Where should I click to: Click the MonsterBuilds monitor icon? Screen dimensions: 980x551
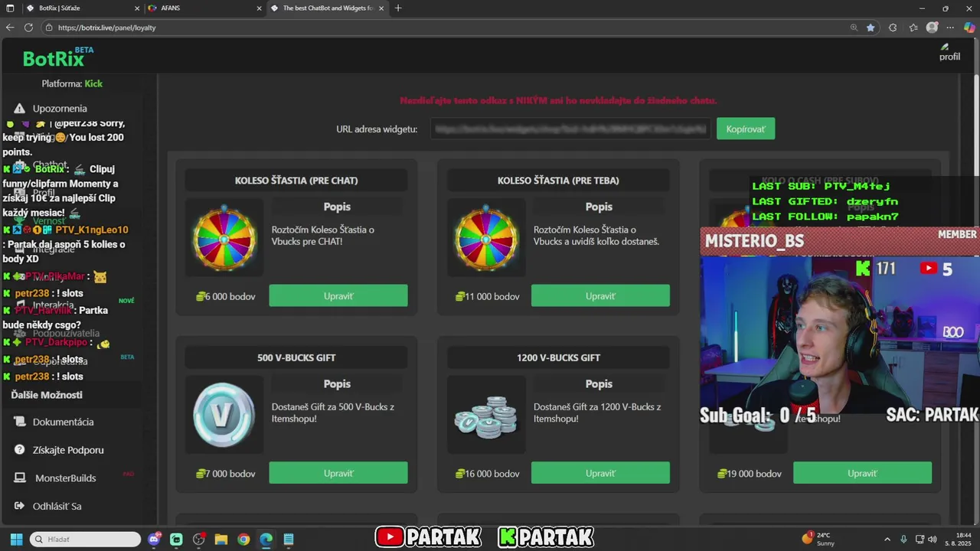point(19,478)
